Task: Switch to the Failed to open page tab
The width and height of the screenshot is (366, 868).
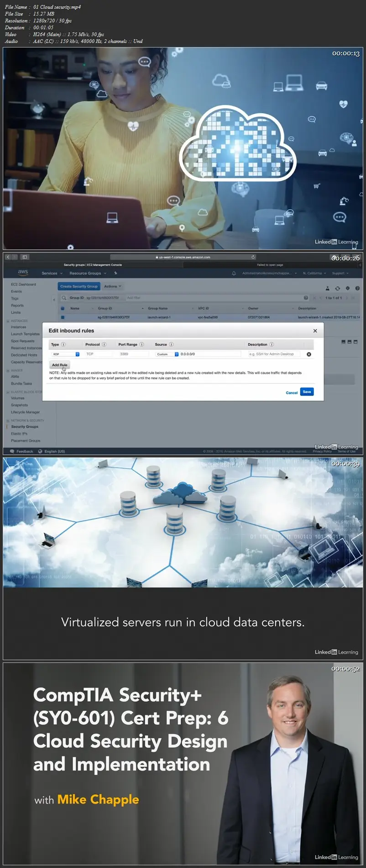Action: [270, 265]
